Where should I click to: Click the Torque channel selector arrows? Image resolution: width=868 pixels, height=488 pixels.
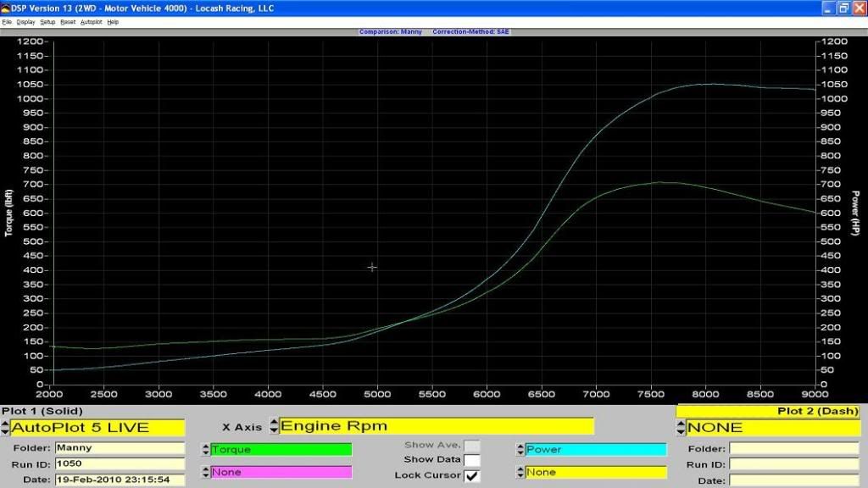point(205,449)
